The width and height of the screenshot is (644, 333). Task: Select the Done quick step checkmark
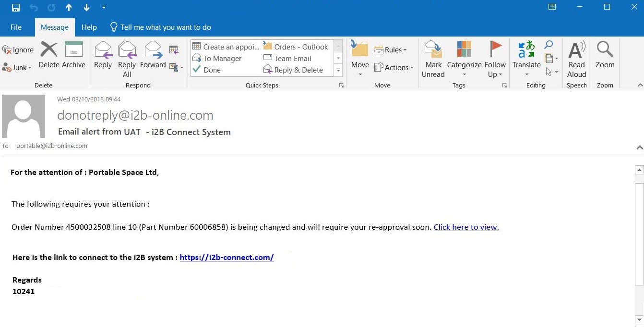tap(207, 70)
